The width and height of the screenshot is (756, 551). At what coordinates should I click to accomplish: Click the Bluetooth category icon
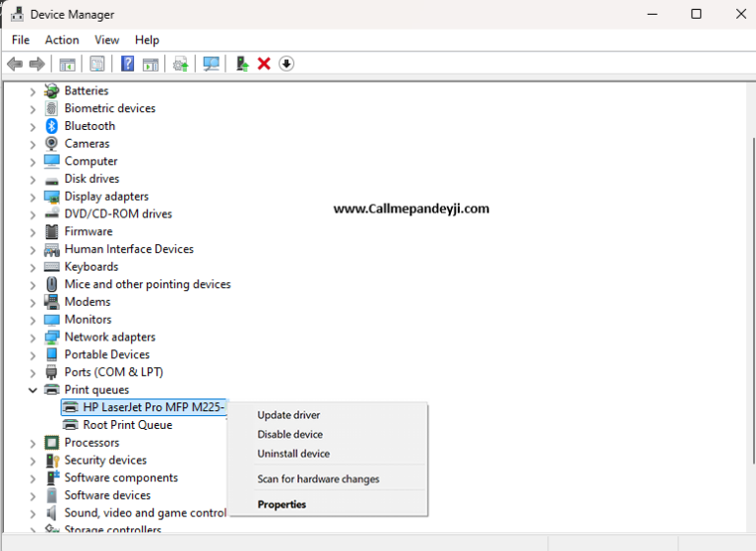(x=51, y=126)
